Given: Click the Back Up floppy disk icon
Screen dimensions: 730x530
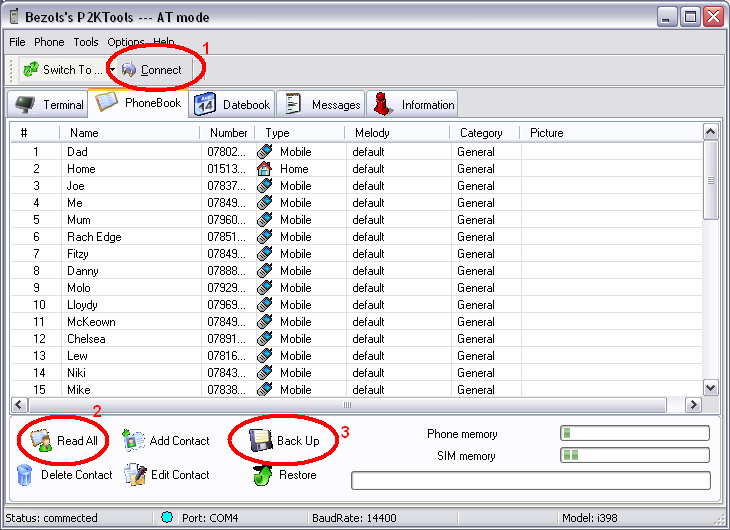Looking at the screenshot, I should pos(261,441).
